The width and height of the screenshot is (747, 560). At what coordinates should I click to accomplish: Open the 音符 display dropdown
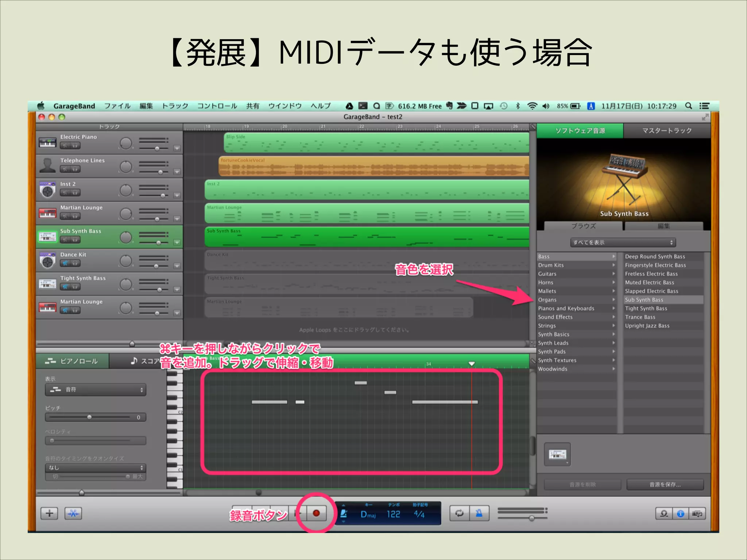pos(96,390)
